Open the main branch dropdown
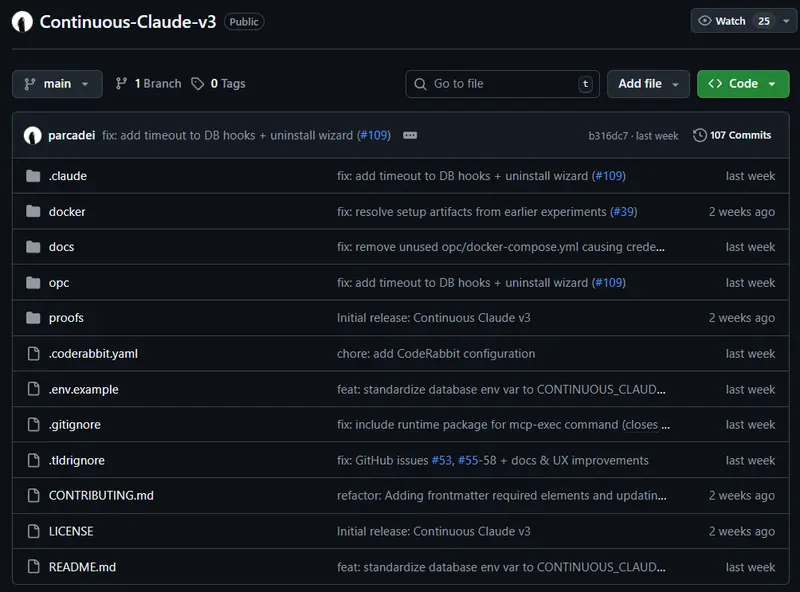 57,84
